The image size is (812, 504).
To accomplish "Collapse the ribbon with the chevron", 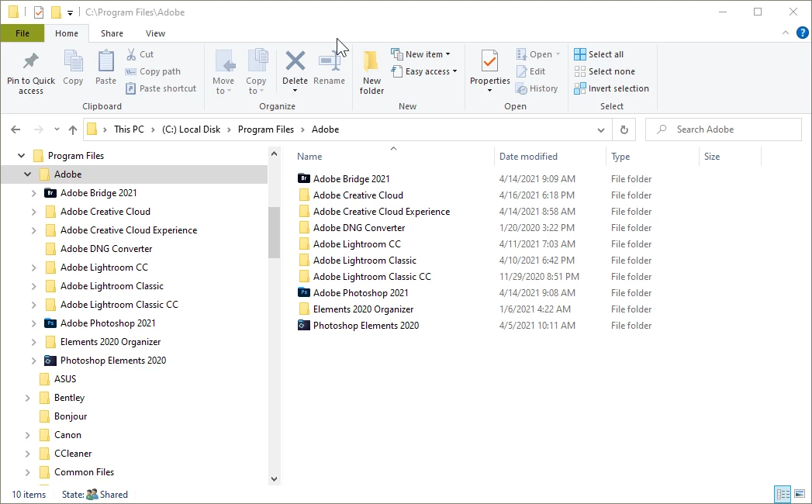I will point(786,33).
